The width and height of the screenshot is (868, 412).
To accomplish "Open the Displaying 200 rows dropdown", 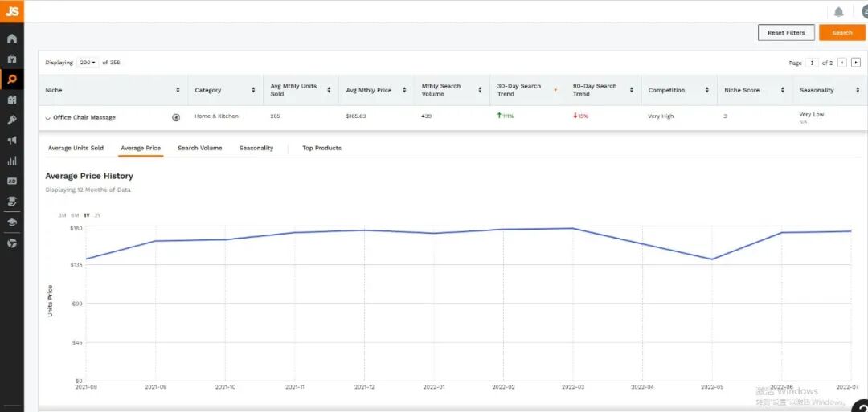I will [88, 63].
